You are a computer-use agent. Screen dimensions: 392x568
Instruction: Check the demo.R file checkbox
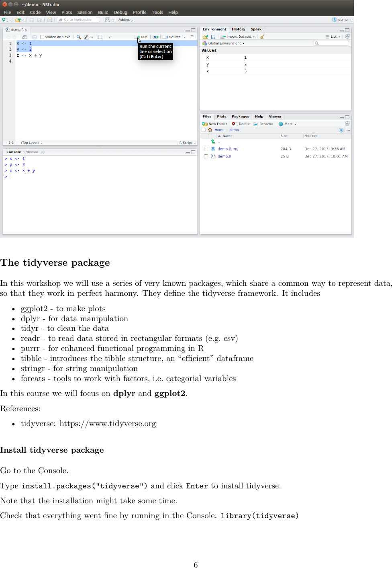(x=206, y=156)
